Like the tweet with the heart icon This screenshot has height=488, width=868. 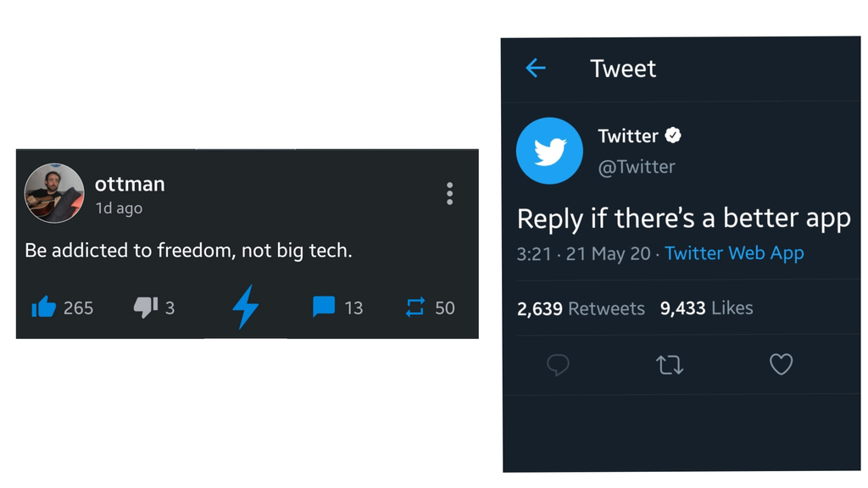coord(781,364)
